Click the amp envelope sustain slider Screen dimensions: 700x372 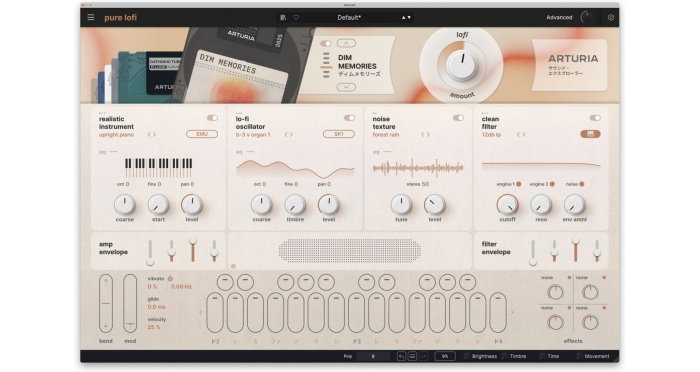pyautogui.click(x=192, y=249)
